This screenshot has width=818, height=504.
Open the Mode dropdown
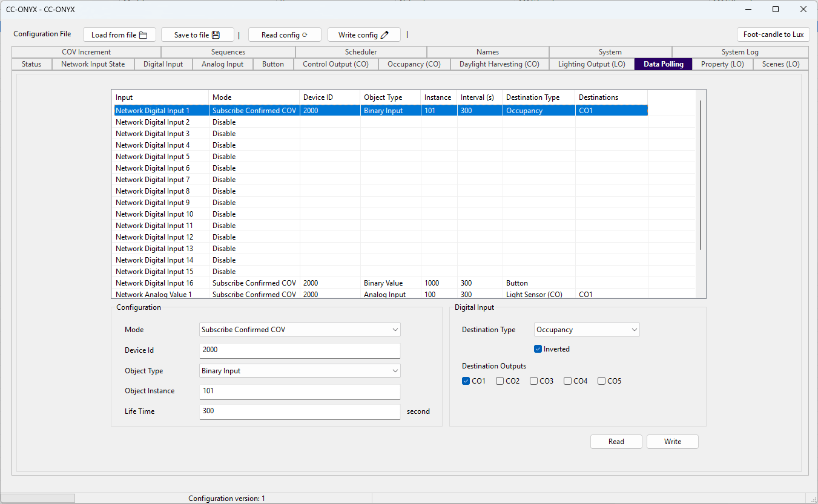(300, 330)
